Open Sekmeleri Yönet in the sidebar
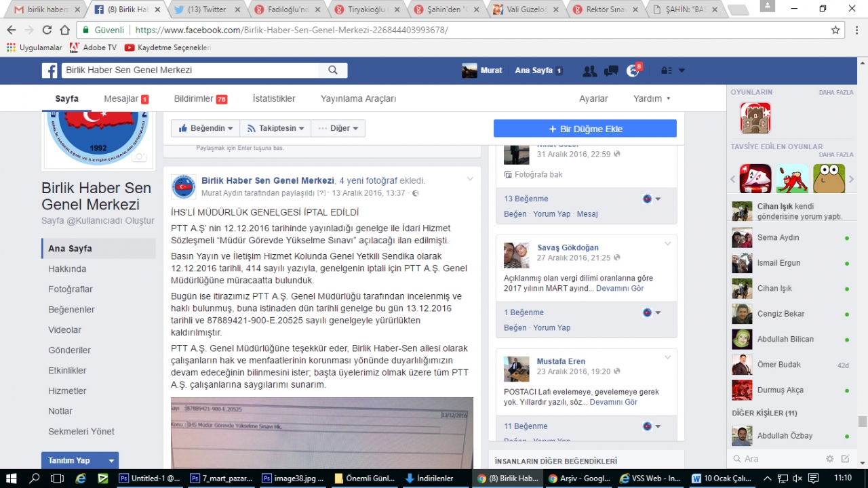Screen dimensions: 868x488 click(x=81, y=432)
